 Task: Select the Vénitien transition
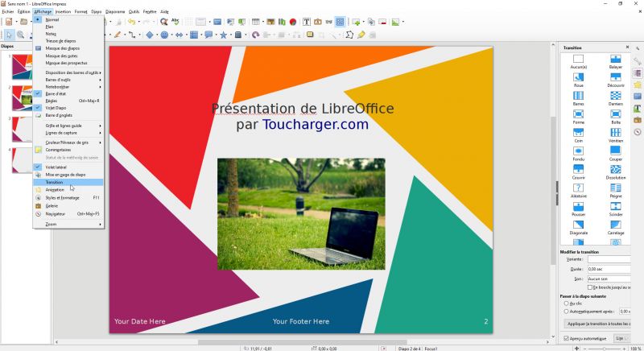(x=615, y=134)
